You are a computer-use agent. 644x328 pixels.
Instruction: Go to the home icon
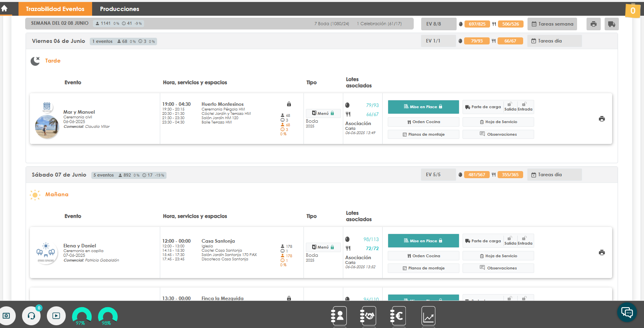[x=4, y=8]
